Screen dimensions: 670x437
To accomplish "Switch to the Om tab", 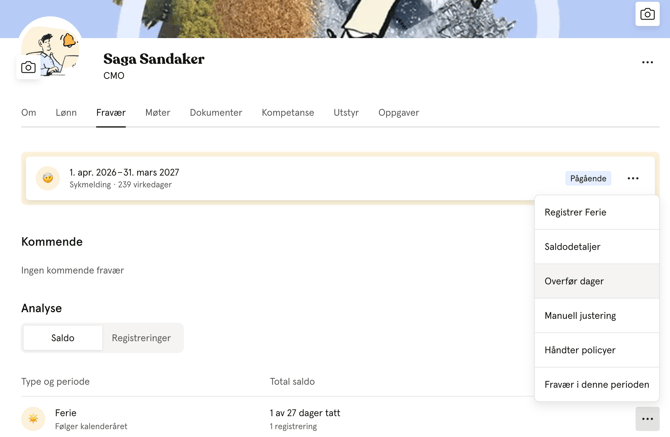I will pyautogui.click(x=29, y=113).
